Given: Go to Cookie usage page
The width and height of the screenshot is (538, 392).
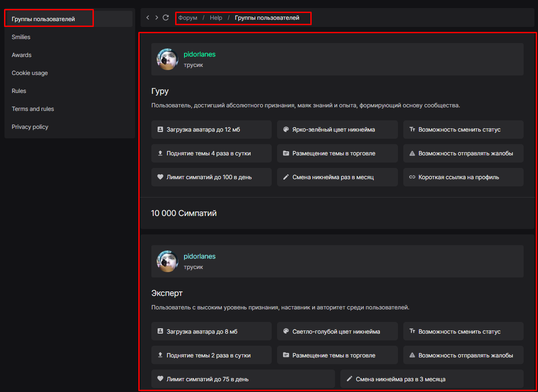Looking at the screenshot, I should coord(30,73).
